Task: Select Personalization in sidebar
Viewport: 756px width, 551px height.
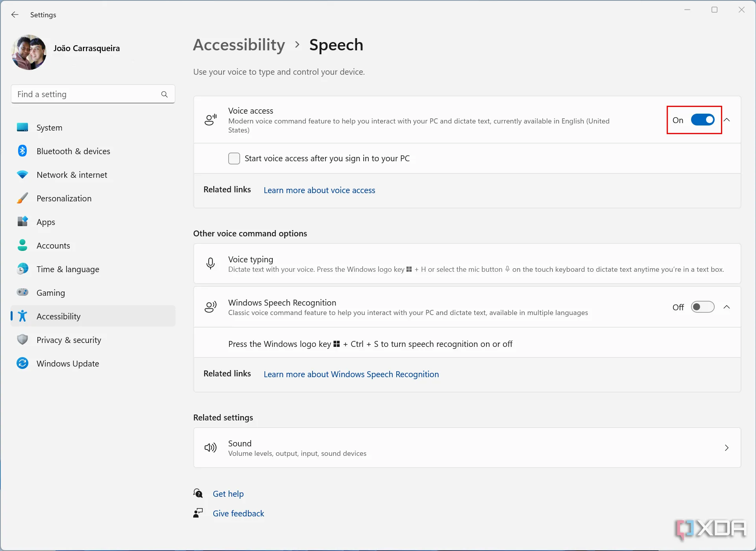Action: [x=93, y=198]
